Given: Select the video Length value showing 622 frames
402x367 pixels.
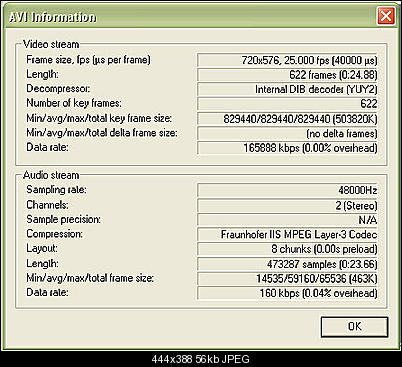Looking at the screenshot, I should [287, 75].
